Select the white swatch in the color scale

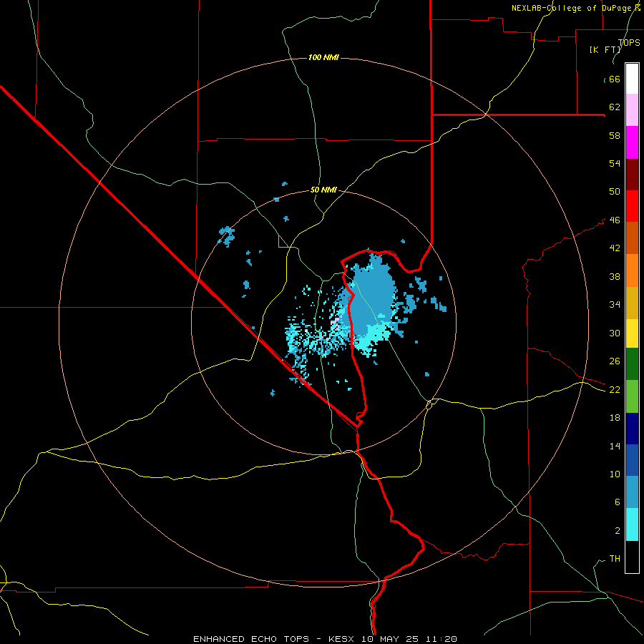632,79
